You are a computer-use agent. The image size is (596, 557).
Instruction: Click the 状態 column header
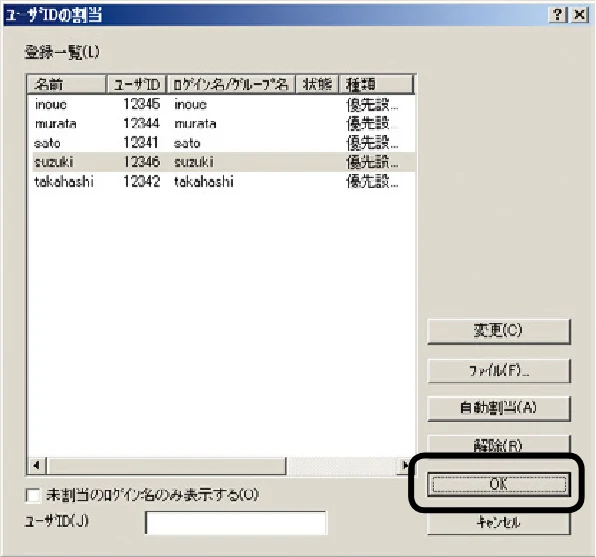coord(317,84)
